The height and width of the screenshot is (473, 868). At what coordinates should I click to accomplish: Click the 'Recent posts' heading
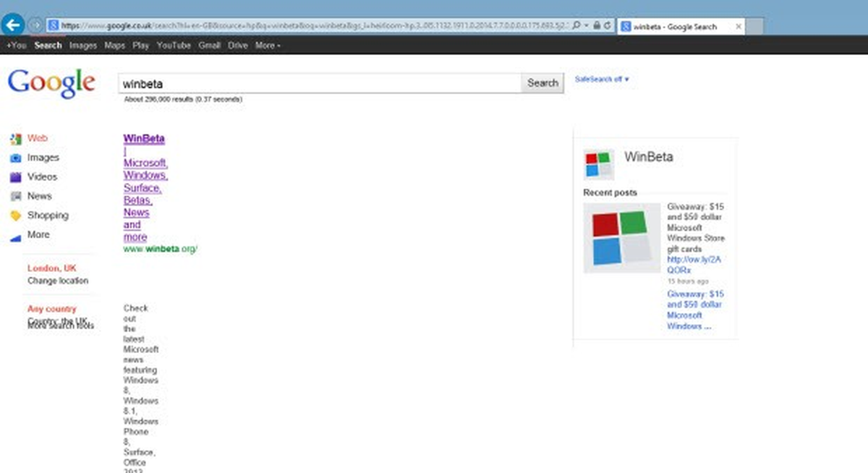click(610, 193)
